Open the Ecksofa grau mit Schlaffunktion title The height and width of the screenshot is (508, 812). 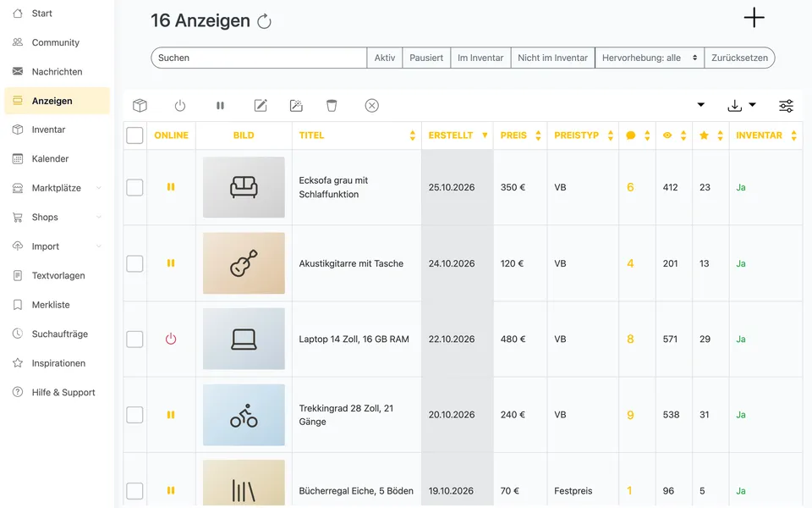pos(333,187)
